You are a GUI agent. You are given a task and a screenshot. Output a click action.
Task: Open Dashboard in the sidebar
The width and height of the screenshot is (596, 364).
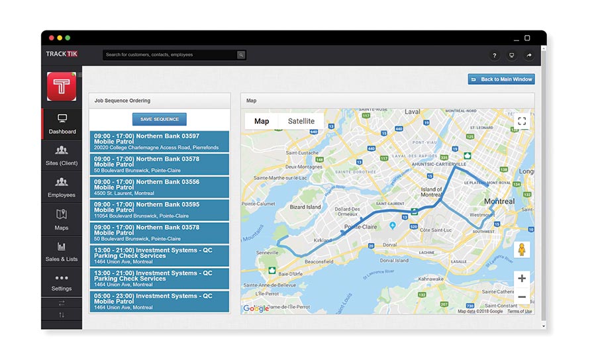[x=62, y=124]
